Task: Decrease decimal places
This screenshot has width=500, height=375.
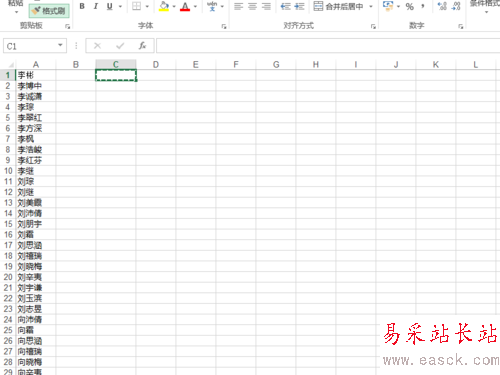Action: (456, 6)
